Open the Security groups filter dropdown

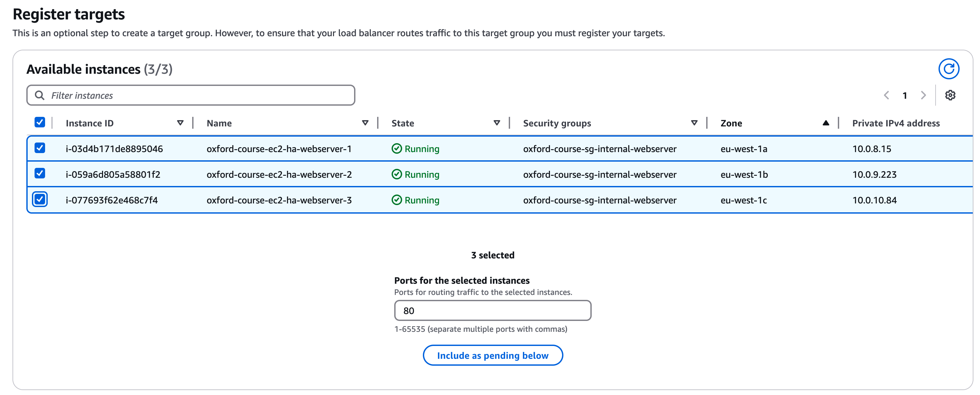(694, 123)
